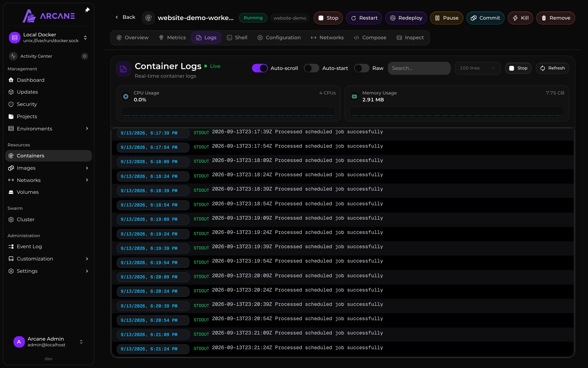Click the Arcane logo
The image size is (588, 368).
[49, 16]
